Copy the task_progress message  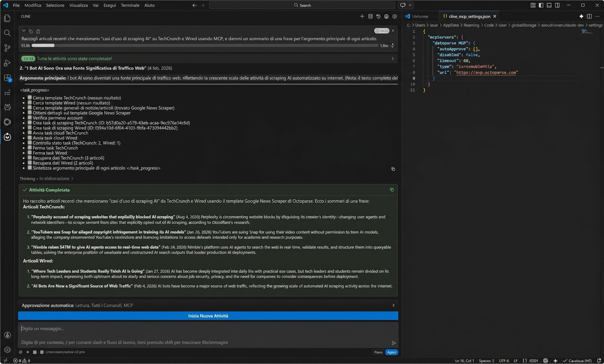click(x=393, y=169)
